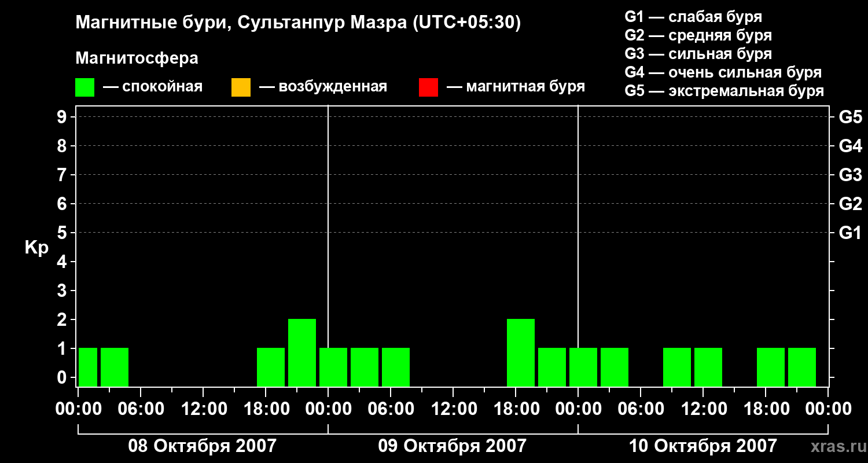Click the '— возбужденная' legend label
Viewport: 868px width, 463px height.
[x=323, y=87]
